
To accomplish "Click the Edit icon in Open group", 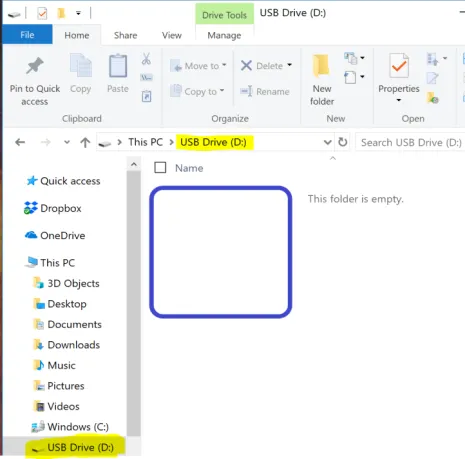I will (x=432, y=78).
